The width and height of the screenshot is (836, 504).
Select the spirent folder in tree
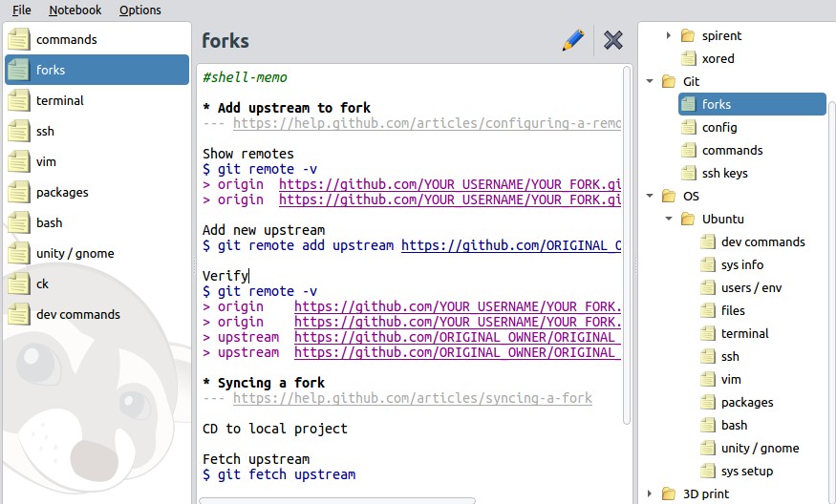click(x=711, y=35)
